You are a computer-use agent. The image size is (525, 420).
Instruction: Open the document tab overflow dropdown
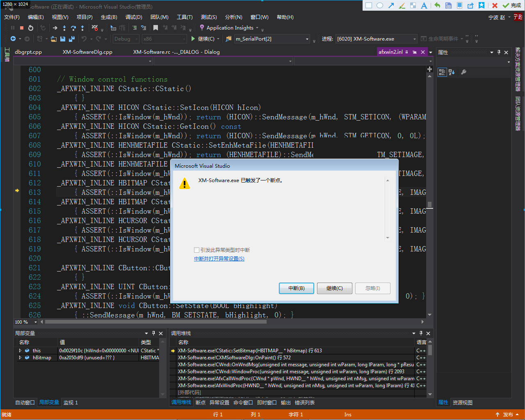coord(430,52)
